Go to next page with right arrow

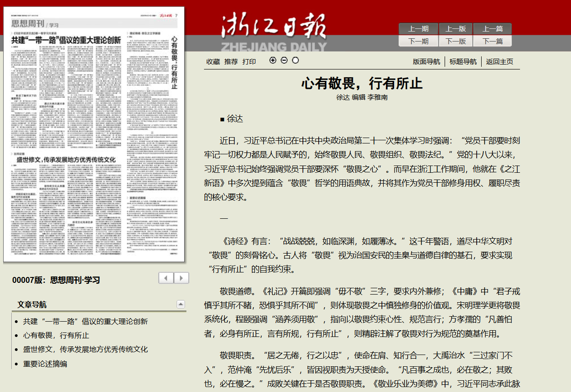[181, 278]
